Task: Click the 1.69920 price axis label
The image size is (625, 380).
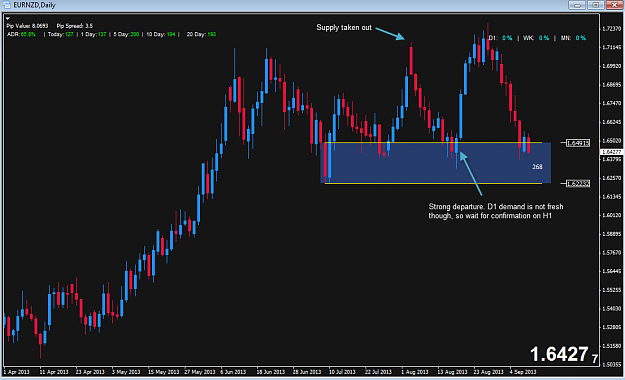Action: coord(611,66)
